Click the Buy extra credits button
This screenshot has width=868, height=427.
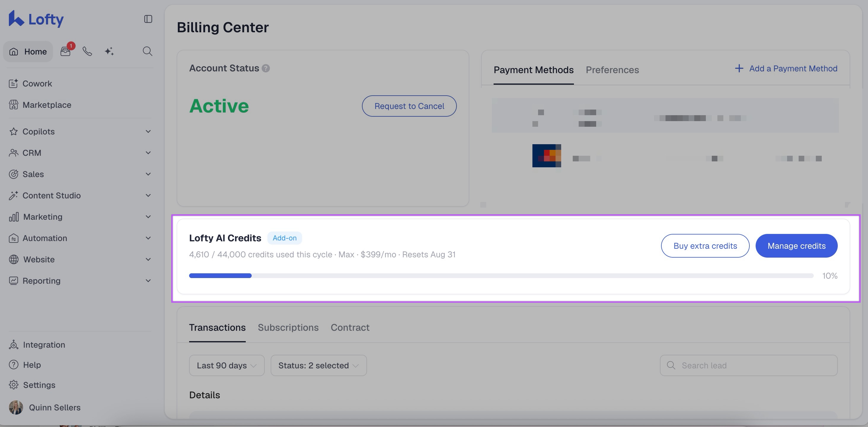click(705, 246)
